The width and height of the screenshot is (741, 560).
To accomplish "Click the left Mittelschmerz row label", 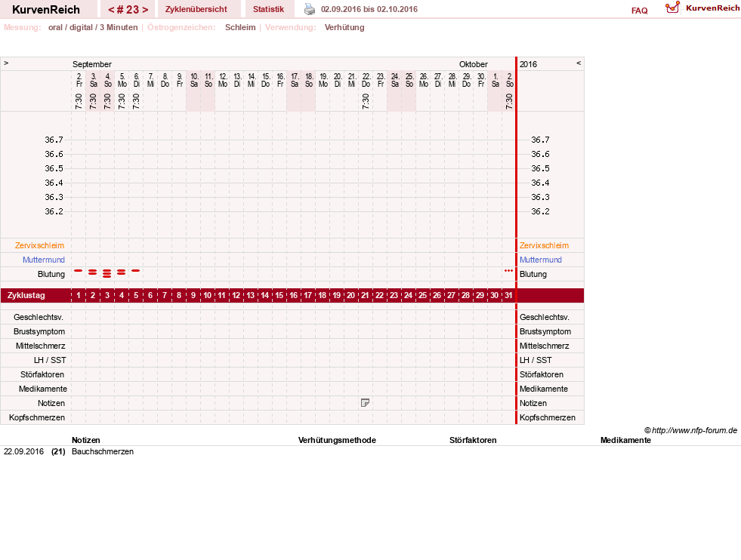I will (x=41, y=346).
